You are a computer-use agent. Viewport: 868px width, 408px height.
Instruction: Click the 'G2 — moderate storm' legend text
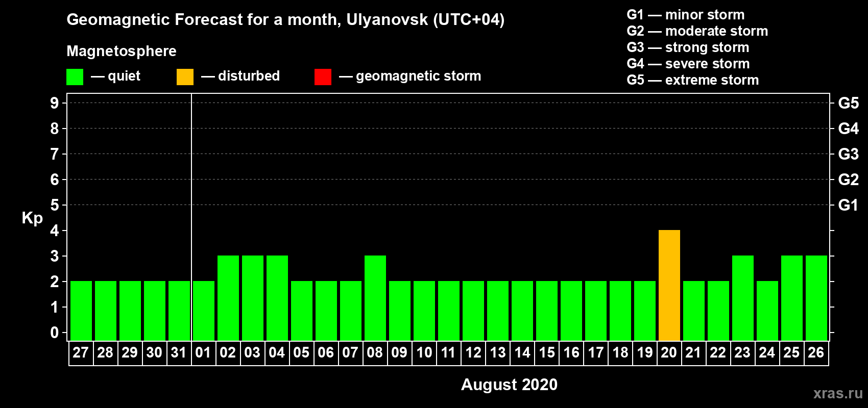pyautogui.click(x=697, y=31)
